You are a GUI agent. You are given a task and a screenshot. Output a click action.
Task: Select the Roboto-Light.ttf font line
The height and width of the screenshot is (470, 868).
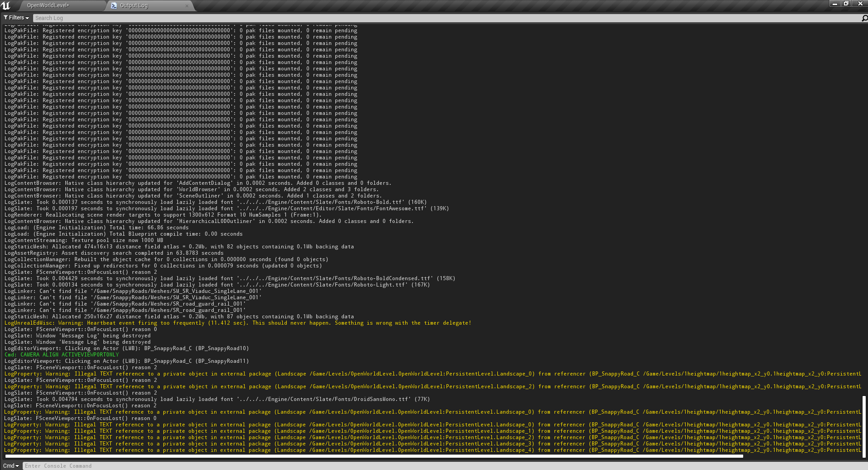tap(217, 285)
